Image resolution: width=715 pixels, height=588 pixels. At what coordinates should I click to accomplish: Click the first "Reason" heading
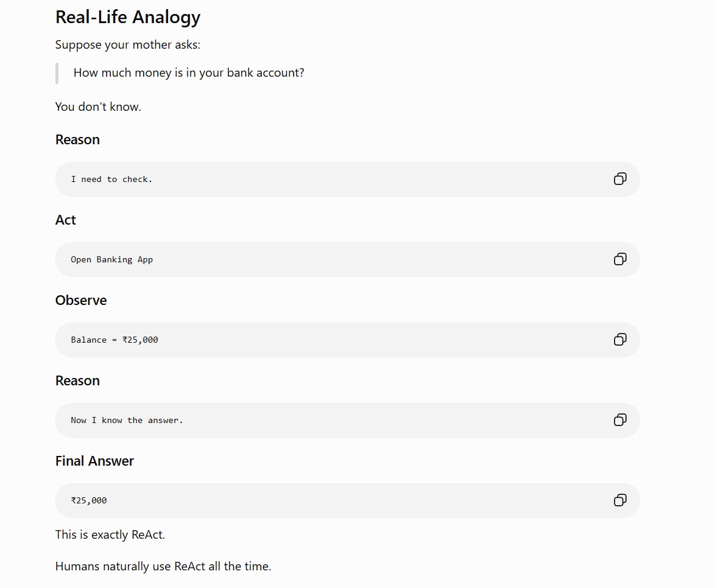click(x=77, y=139)
